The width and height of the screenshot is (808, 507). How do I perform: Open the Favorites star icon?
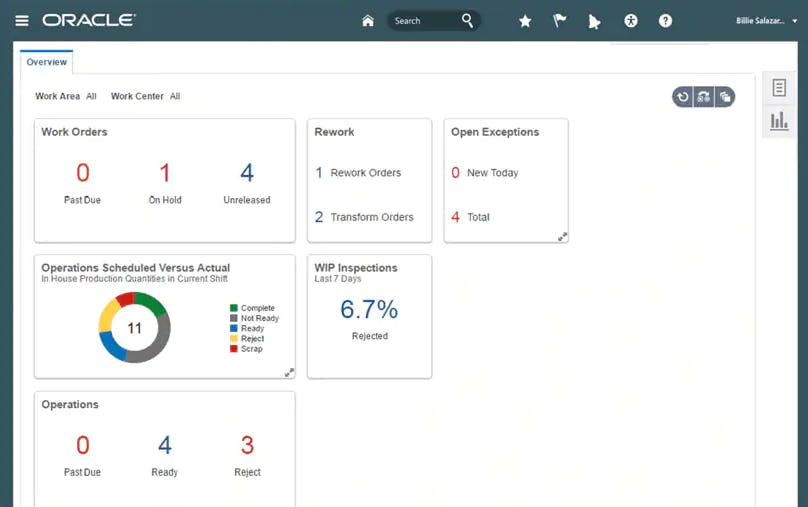point(525,21)
